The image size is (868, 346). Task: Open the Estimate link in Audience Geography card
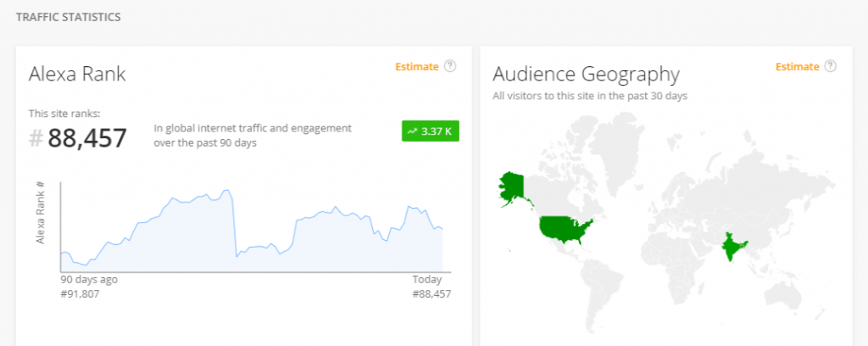[797, 67]
